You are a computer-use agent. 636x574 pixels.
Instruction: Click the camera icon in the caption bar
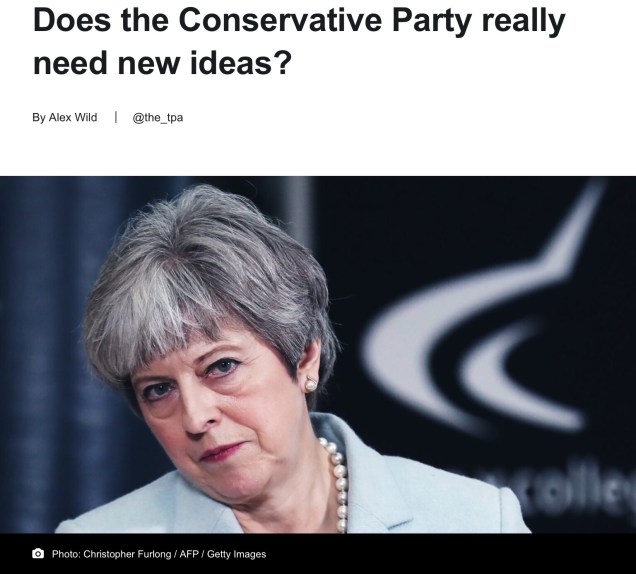click(38, 554)
